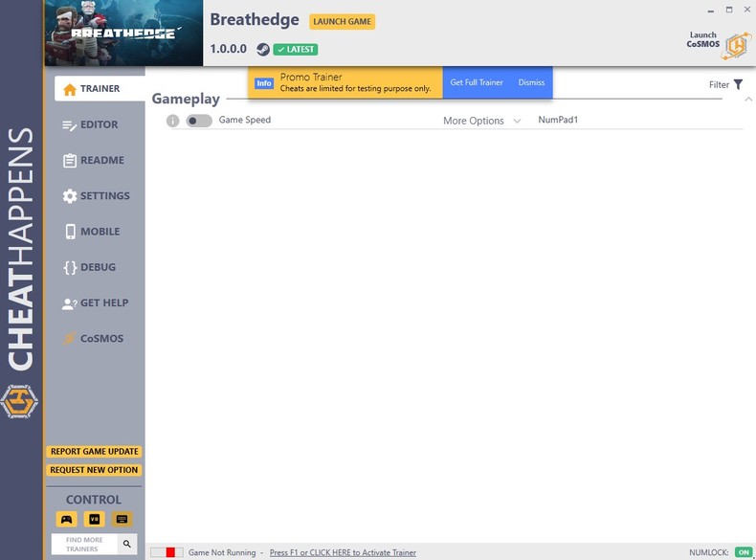Viewport: 756px width, 560px height.
Task: Click the 1.0.0.0 version text
Action: click(x=228, y=49)
